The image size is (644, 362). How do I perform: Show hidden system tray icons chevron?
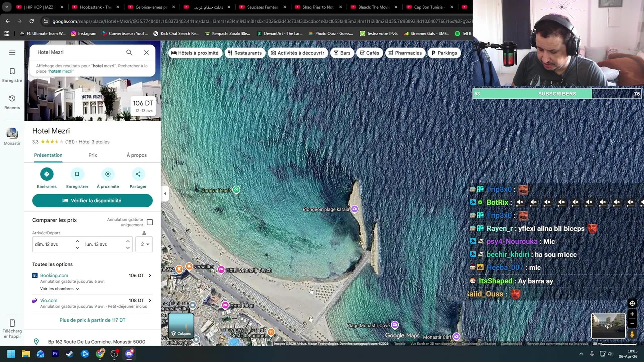pyautogui.click(x=581, y=354)
